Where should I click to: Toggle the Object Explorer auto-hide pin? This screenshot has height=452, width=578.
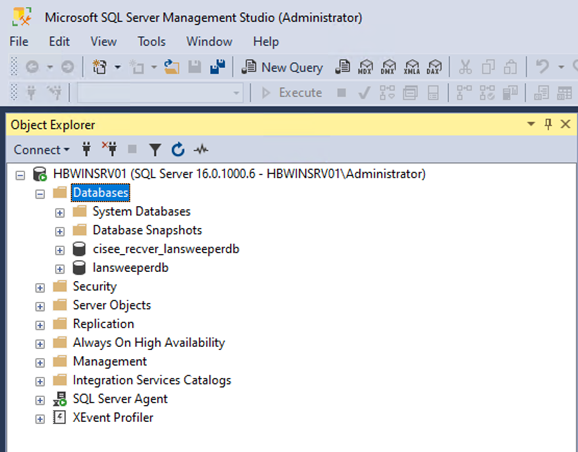[548, 124]
